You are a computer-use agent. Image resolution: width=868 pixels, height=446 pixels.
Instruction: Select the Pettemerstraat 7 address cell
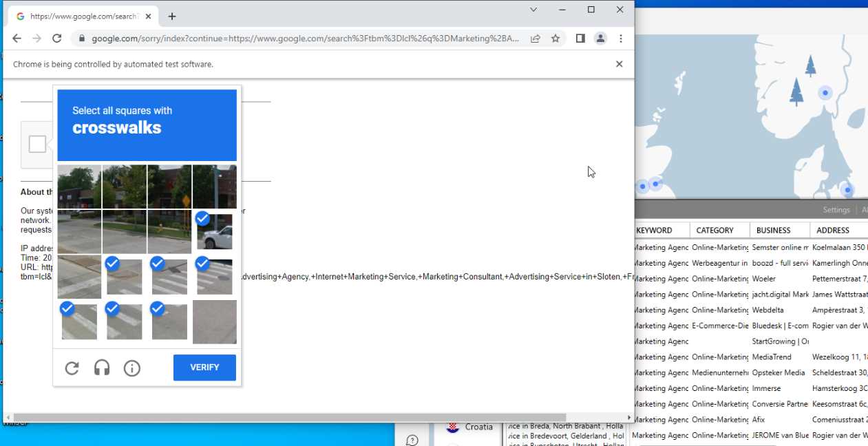click(840, 279)
